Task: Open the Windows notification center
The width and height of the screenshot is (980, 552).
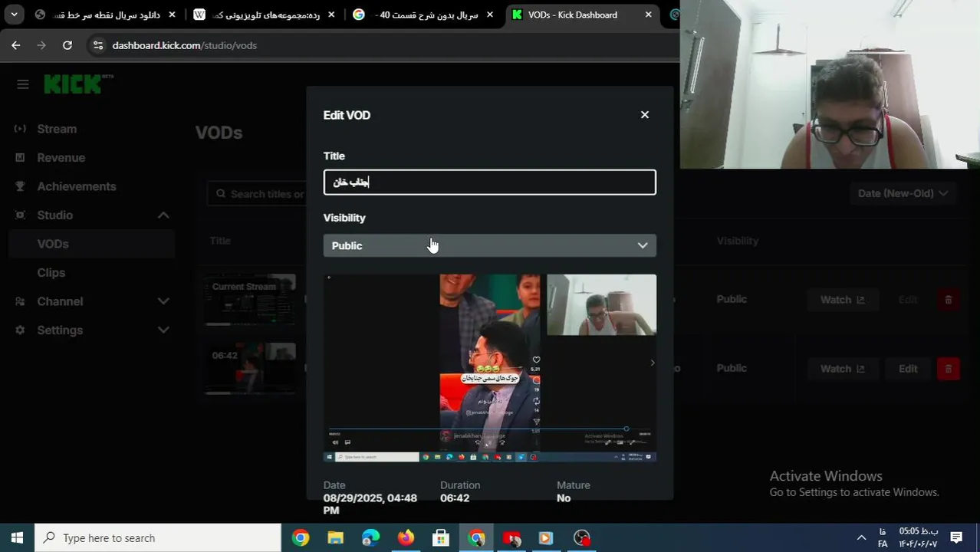Action: pyautogui.click(x=956, y=537)
